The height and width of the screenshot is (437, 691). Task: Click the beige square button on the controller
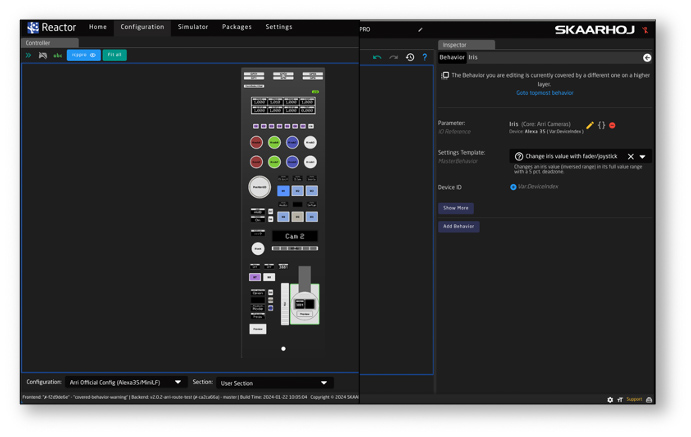(297, 217)
